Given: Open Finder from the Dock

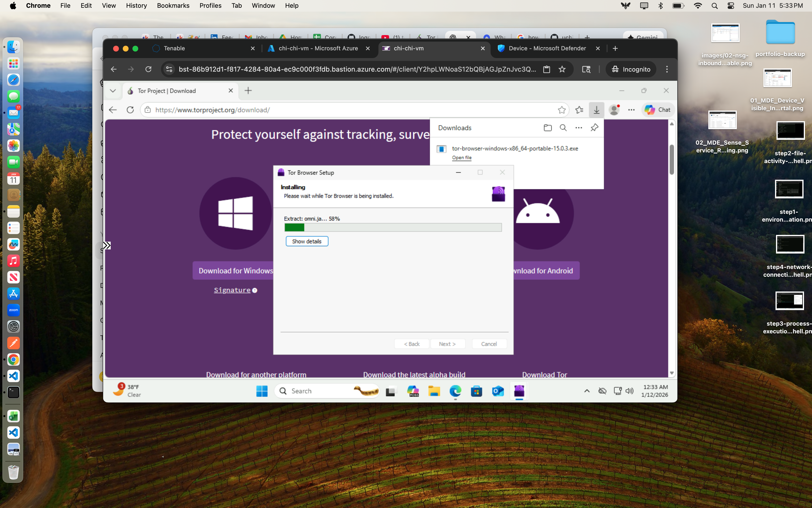Looking at the screenshot, I should 14,47.
